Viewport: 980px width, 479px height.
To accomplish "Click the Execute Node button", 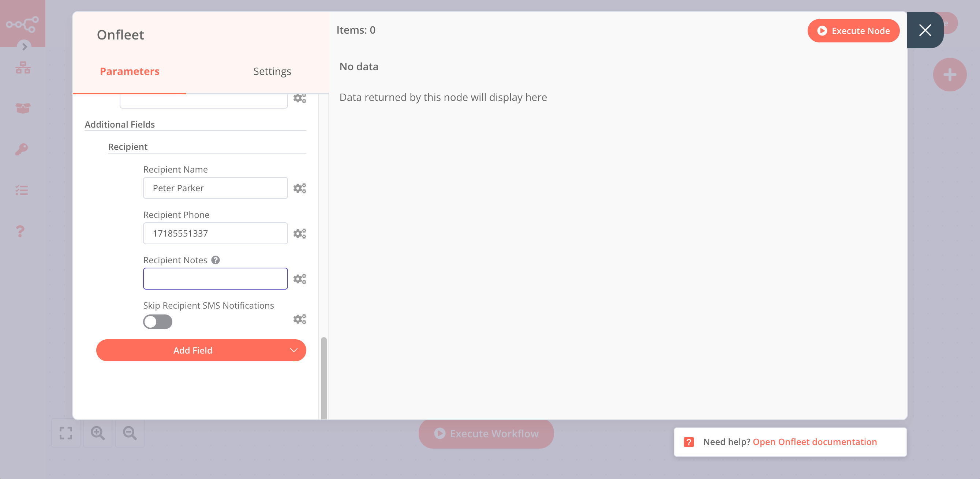I will [853, 31].
